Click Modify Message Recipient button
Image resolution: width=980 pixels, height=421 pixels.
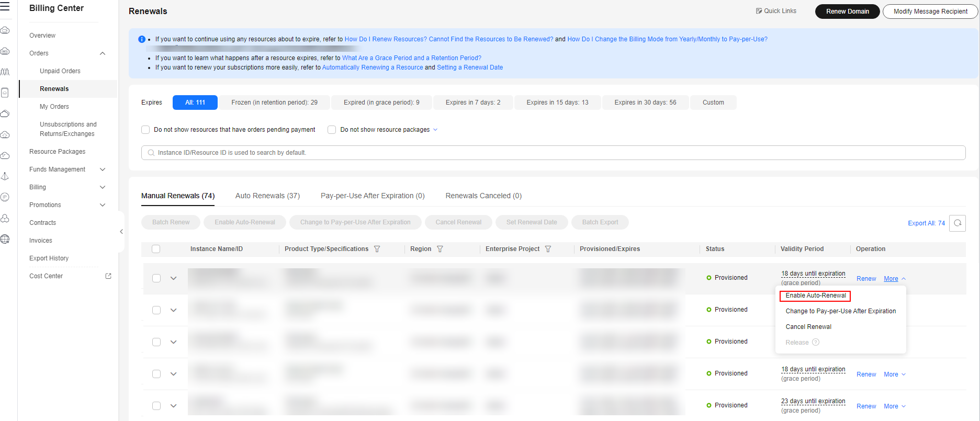tap(930, 12)
